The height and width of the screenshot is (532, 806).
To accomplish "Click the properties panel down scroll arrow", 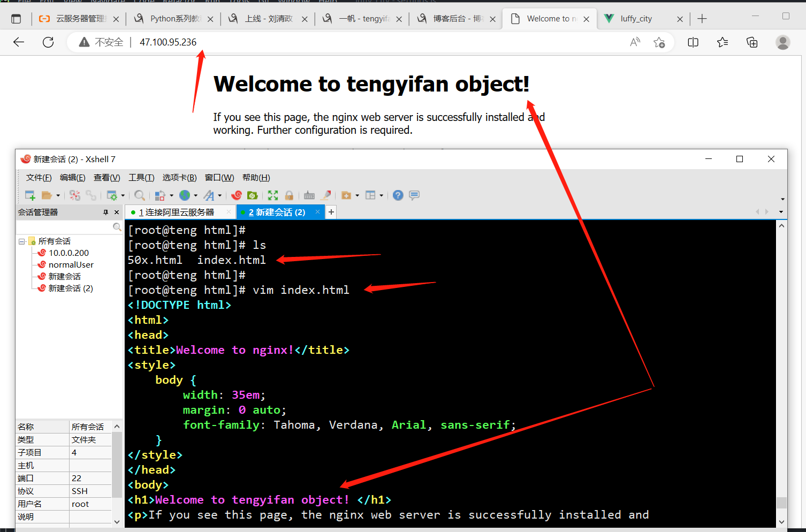I will [x=117, y=521].
